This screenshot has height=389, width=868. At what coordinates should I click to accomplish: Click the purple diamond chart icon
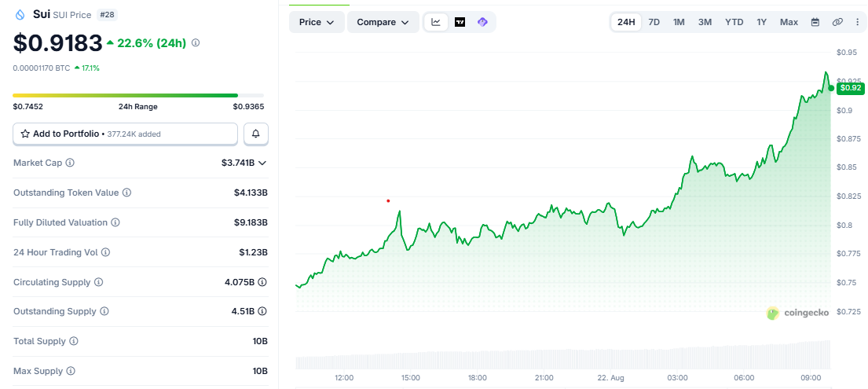point(483,22)
